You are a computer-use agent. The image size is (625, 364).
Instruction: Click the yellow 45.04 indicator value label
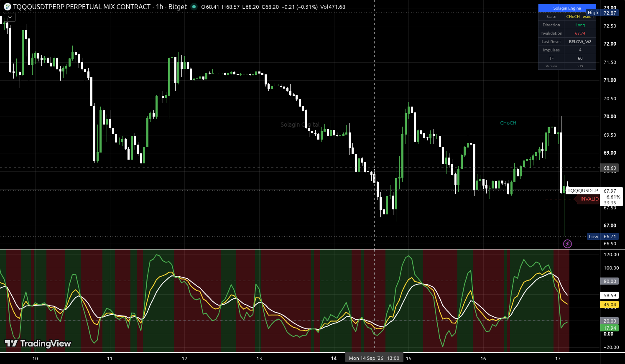[x=610, y=305]
